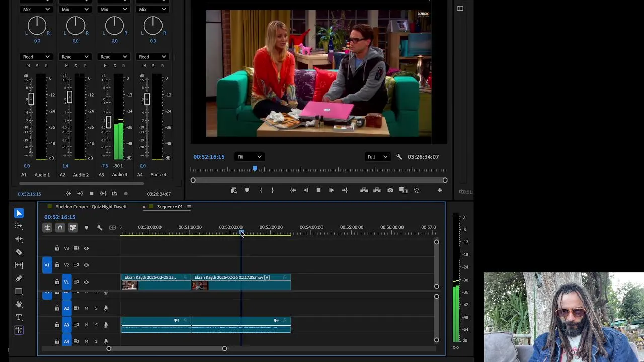
Task: Select the Track Select Forward tool
Action: tap(19, 226)
